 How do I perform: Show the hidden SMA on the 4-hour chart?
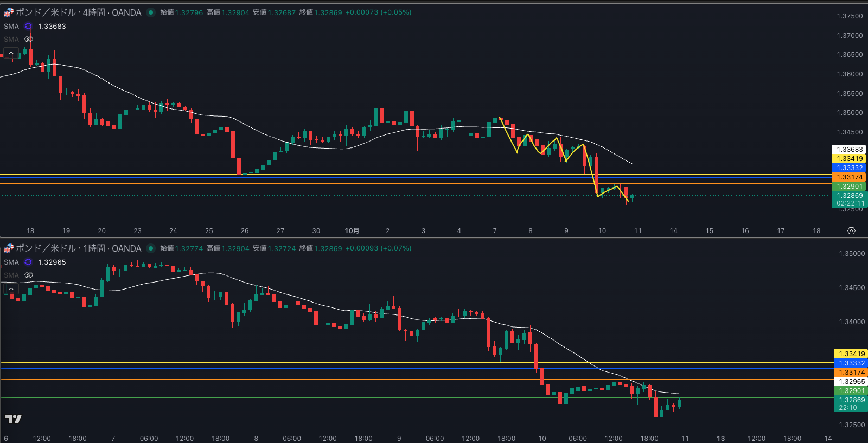pyautogui.click(x=29, y=39)
